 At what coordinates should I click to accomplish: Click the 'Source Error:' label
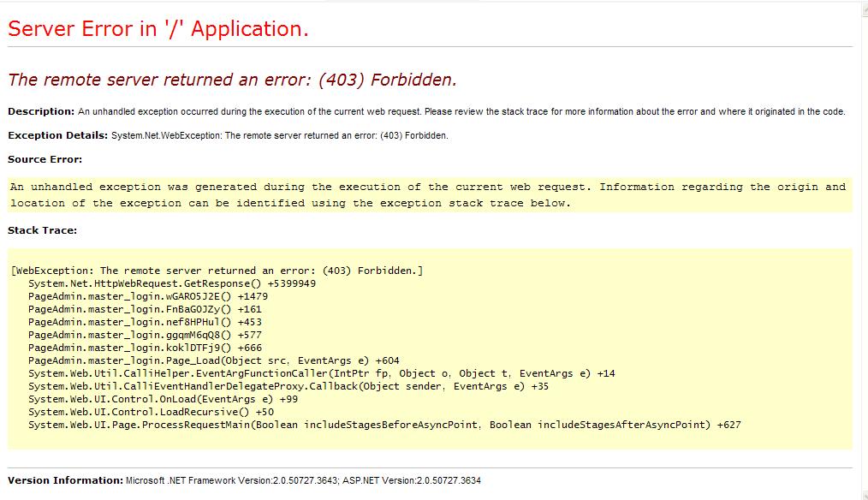[45, 159]
